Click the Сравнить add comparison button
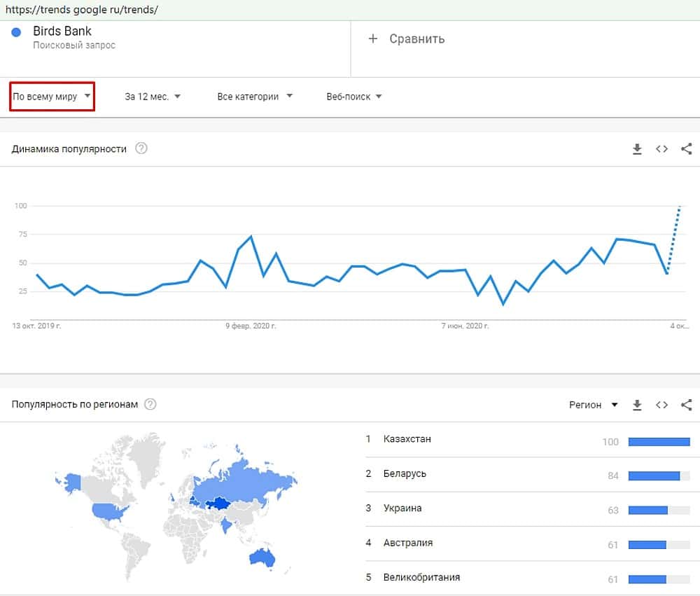Screen dimensions: 700x596 [x=407, y=39]
